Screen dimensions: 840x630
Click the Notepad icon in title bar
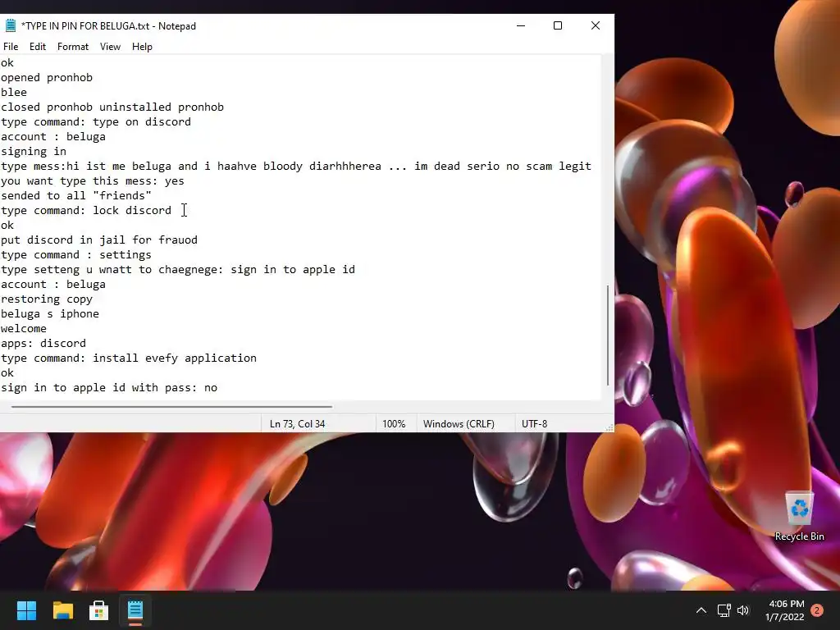10,25
